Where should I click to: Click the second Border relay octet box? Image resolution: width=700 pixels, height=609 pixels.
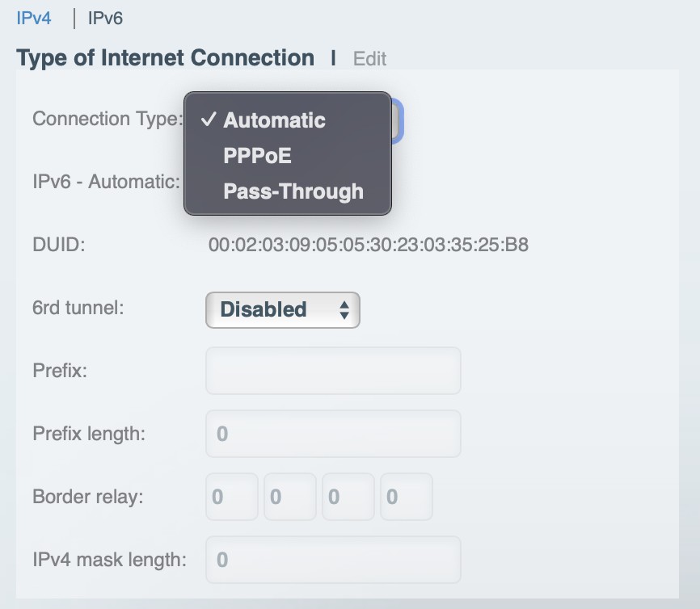click(290, 497)
